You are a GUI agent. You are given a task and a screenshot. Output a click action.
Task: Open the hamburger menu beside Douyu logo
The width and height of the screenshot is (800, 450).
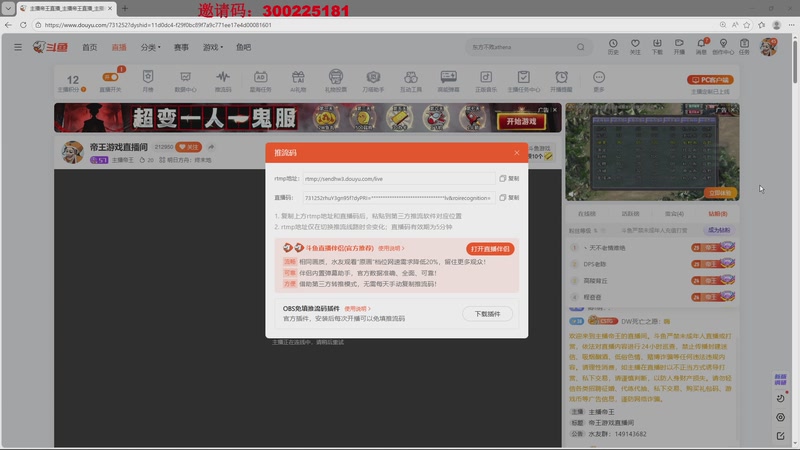point(18,47)
